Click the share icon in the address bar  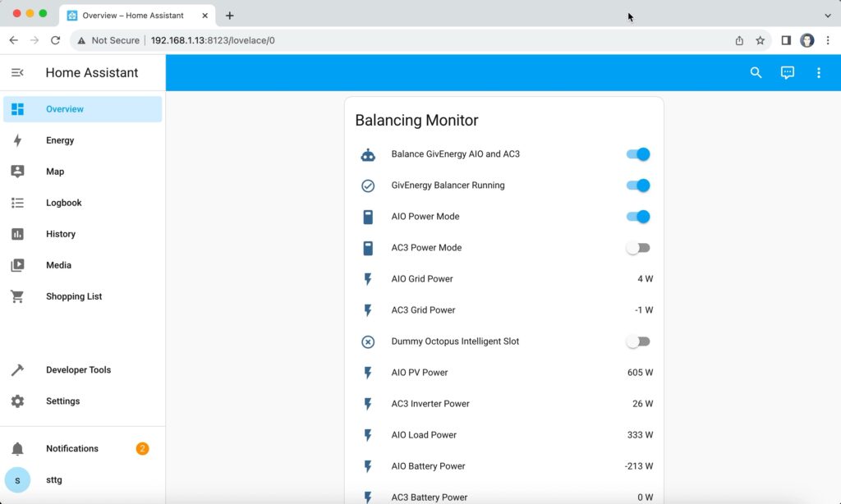(739, 40)
